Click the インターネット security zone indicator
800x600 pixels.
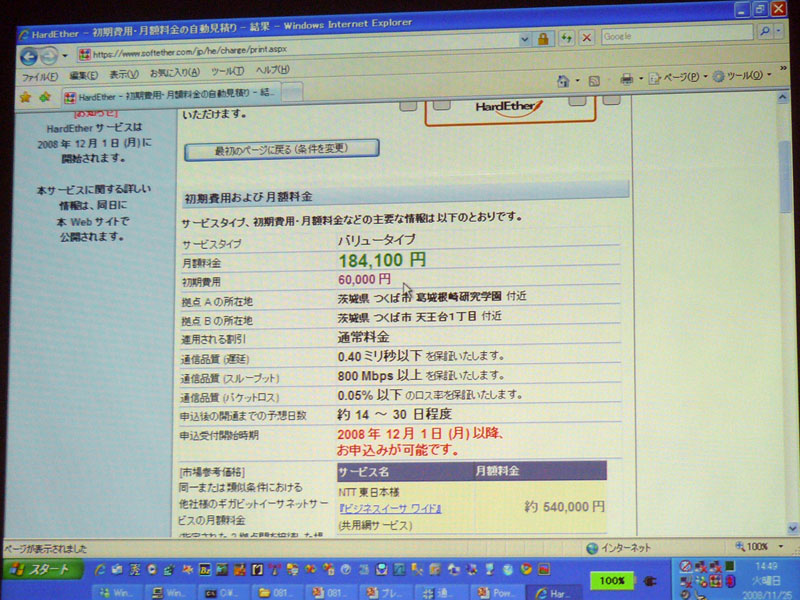pos(619,548)
